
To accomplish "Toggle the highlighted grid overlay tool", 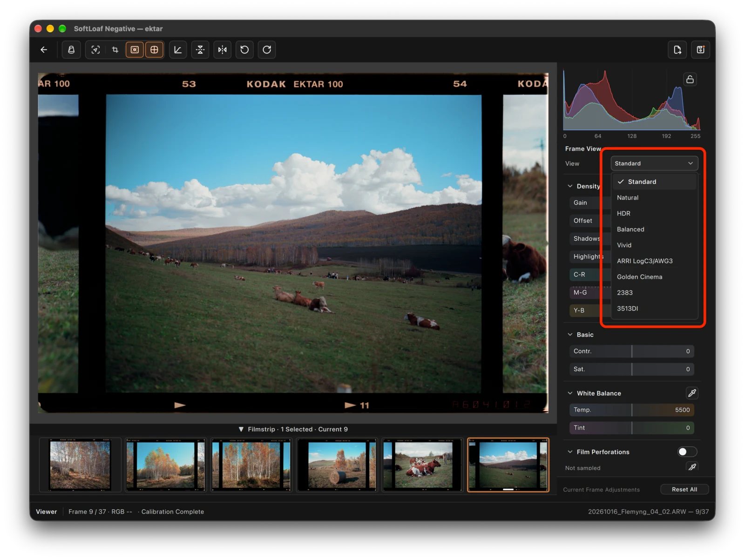I will (x=154, y=50).
